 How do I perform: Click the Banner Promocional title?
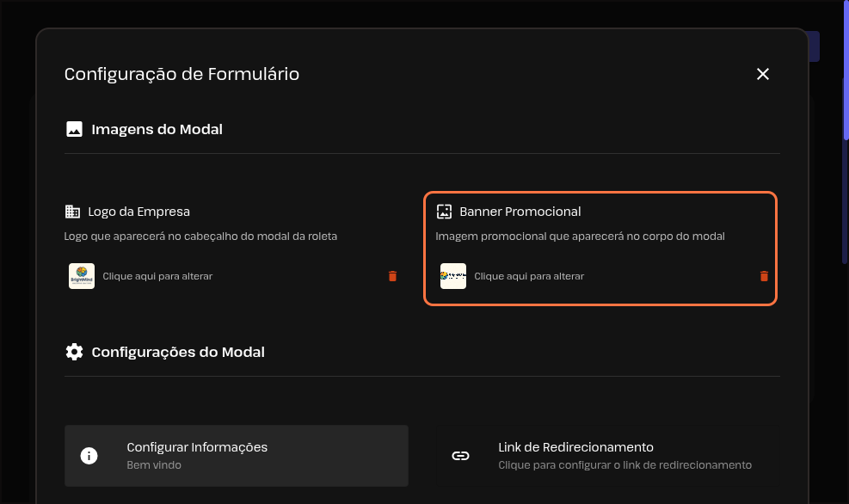coord(520,212)
